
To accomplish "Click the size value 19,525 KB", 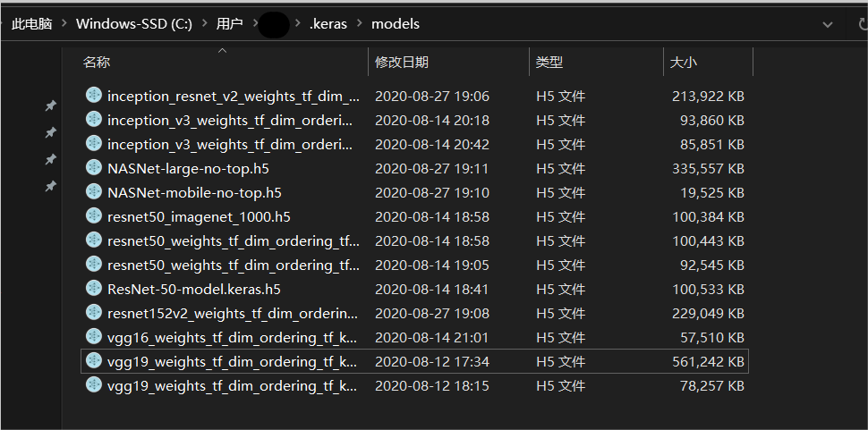I will pyautogui.click(x=712, y=192).
